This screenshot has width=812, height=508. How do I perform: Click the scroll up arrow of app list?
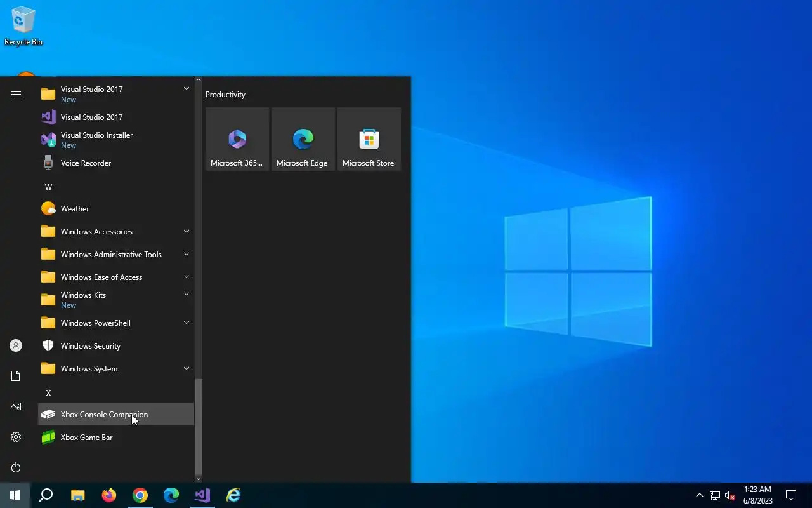coord(199,80)
